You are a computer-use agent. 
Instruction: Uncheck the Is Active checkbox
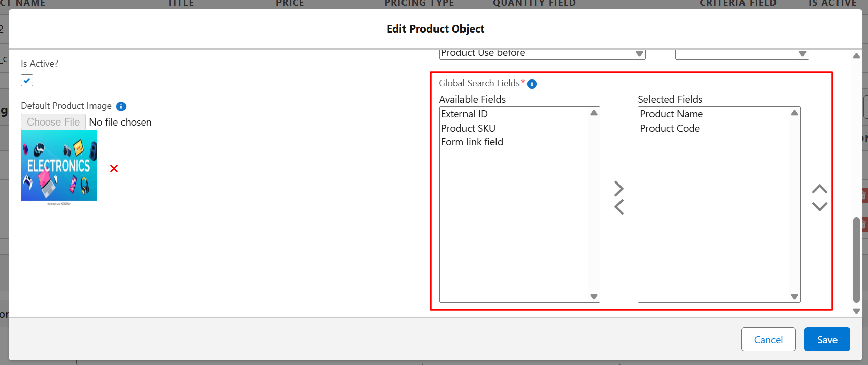pos(27,80)
